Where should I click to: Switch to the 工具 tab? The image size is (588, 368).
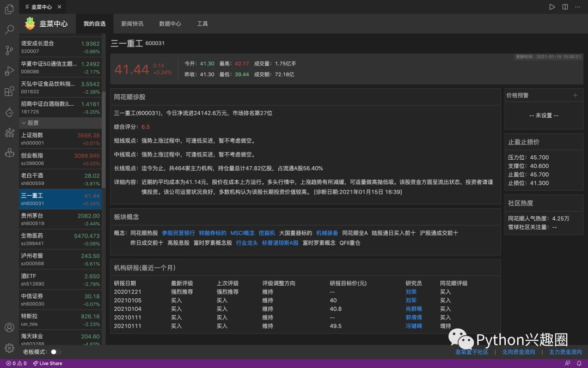(x=203, y=23)
